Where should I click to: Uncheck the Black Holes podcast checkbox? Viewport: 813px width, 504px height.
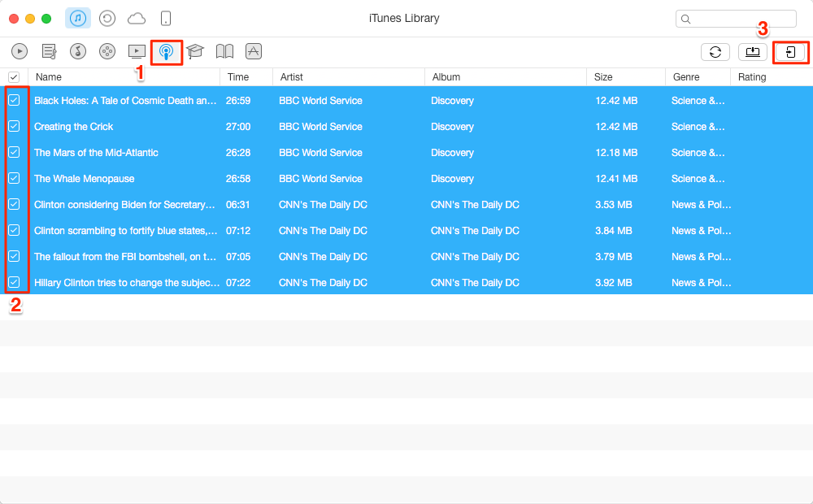[x=14, y=100]
